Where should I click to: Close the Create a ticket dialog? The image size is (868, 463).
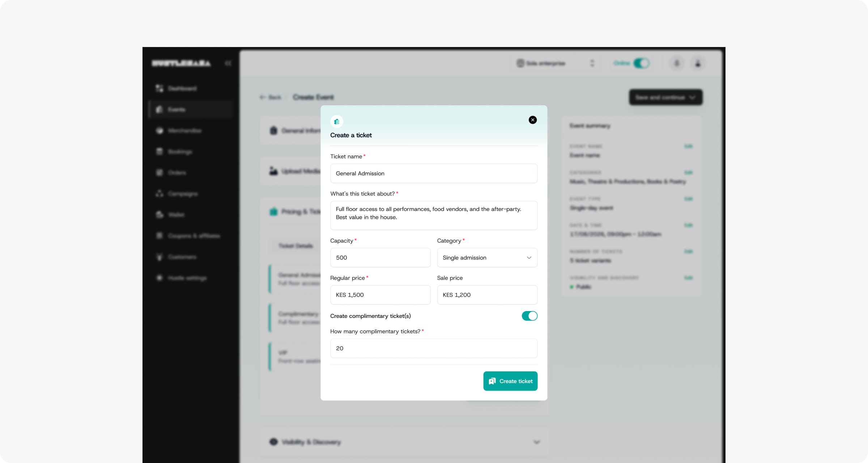pos(532,120)
